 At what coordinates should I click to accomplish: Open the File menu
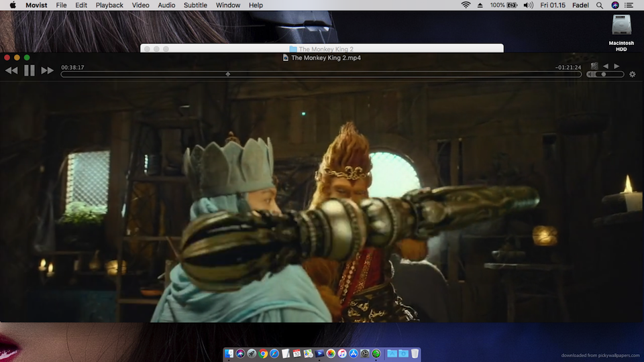[x=61, y=5]
